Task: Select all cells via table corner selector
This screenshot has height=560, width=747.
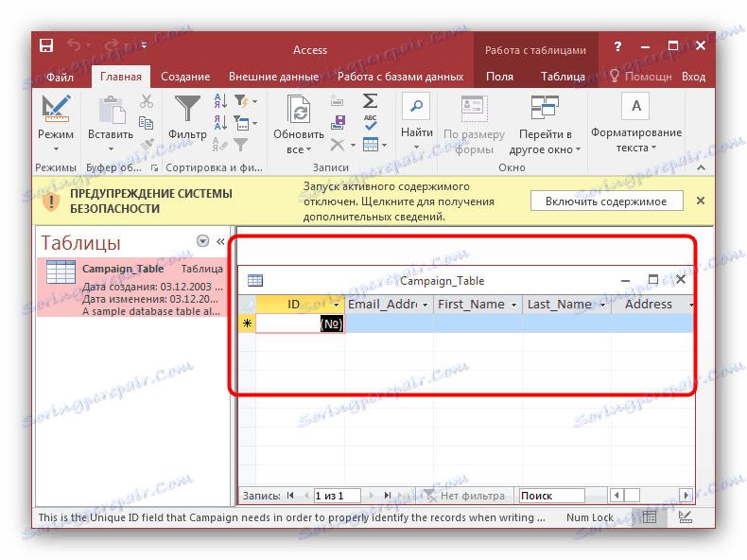Action: [247, 305]
